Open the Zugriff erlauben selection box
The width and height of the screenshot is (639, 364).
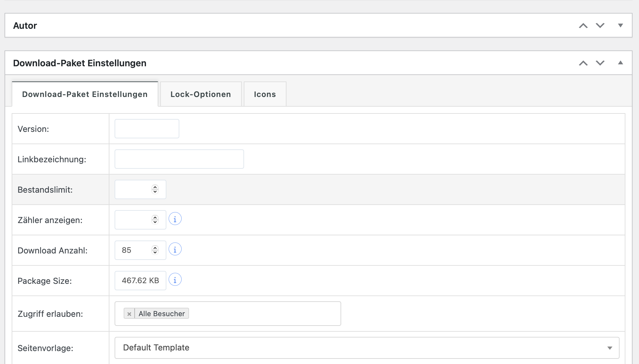(228, 314)
